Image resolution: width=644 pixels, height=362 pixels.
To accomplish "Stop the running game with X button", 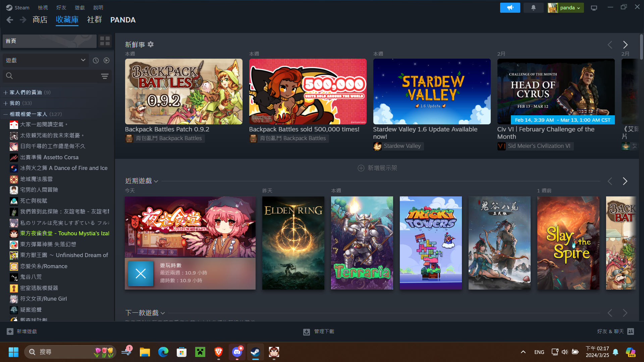I will (x=141, y=274).
